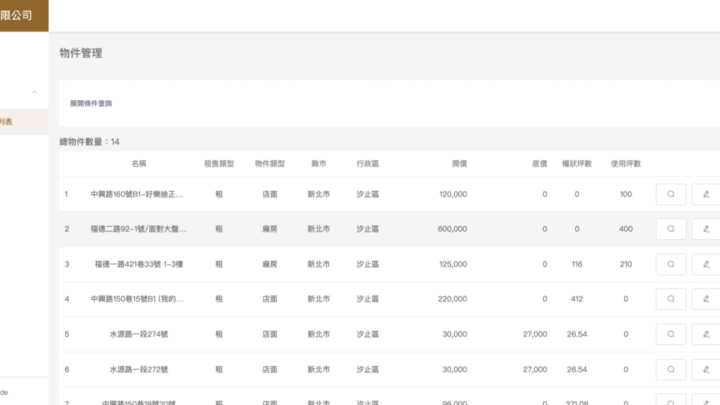Edit 水源路一段272號 using the pencil button
This screenshot has width=720, height=405.
point(706,369)
